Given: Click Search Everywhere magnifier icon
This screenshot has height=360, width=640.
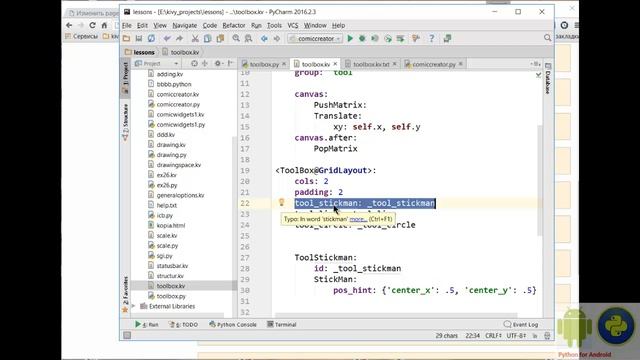Looking at the screenshot, I should [x=547, y=38].
